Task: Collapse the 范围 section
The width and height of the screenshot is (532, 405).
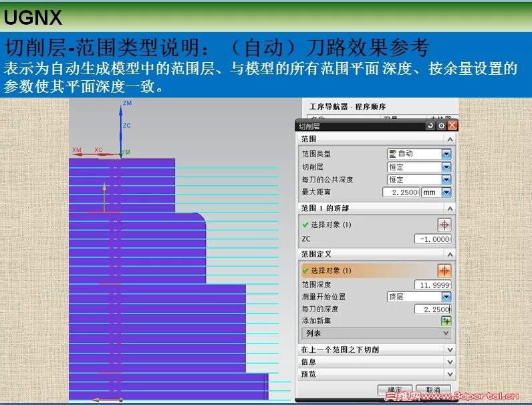Action: click(450, 140)
